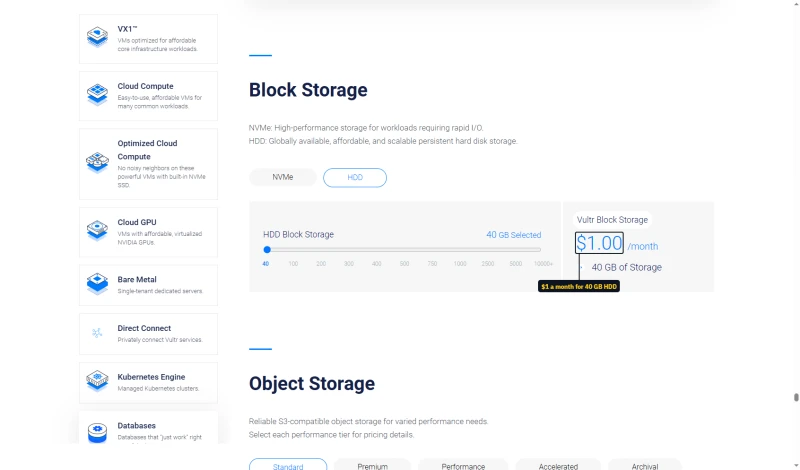Image resolution: width=800 pixels, height=470 pixels.
Task: Switch to the Archival tier tab
Action: (645, 465)
